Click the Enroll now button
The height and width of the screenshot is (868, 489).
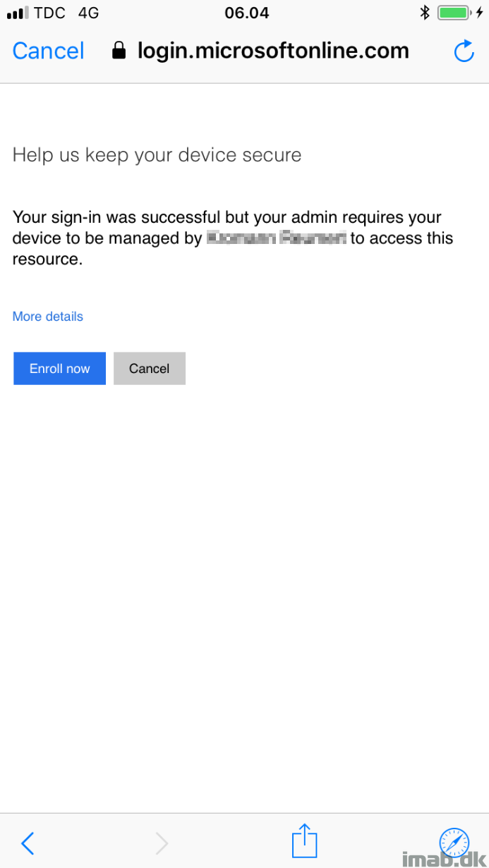click(59, 368)
